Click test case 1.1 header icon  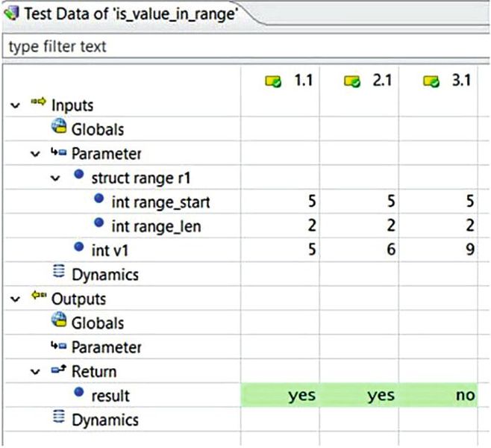[x=274, y=81]
